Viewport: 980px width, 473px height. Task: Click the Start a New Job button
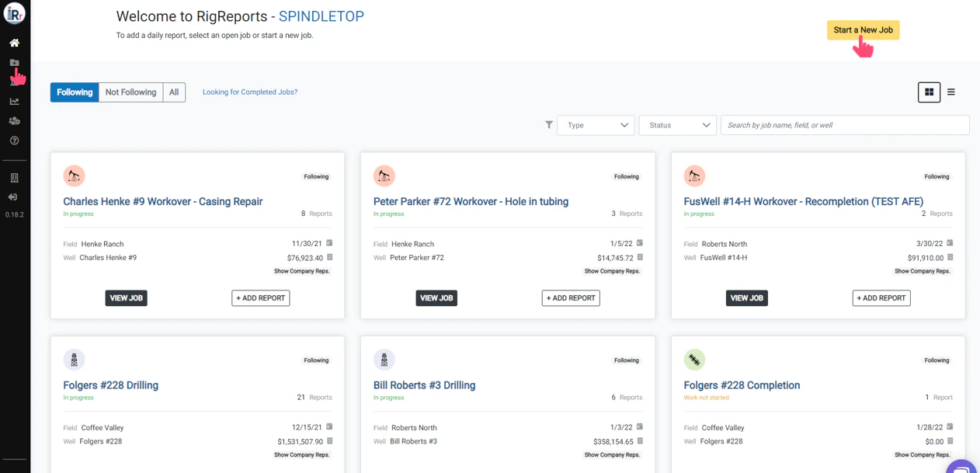coord(863,30)
